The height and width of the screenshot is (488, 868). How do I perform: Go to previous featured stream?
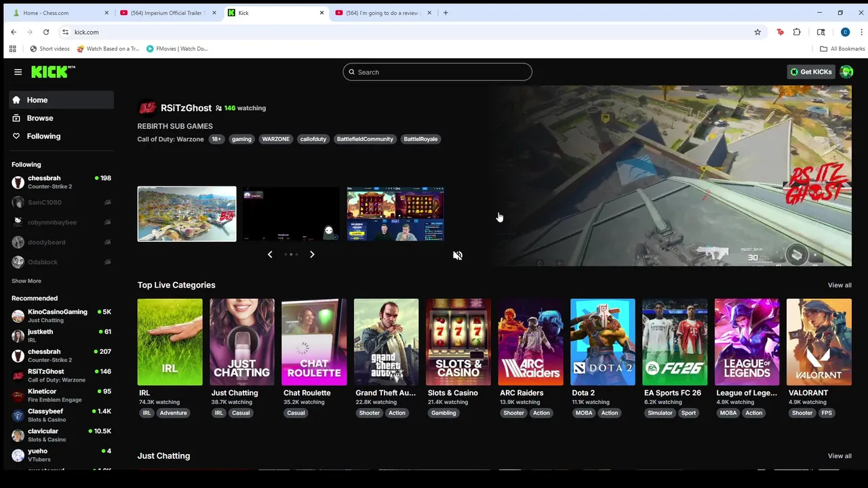pyautogui.click(x=270, y=254)
